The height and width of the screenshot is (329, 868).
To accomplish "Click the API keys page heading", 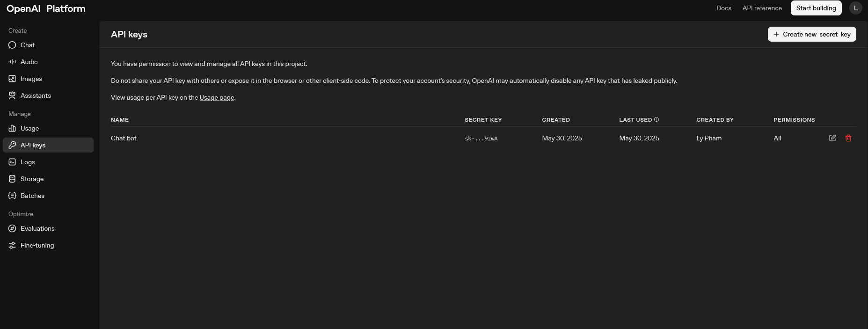I will point(129,34).
